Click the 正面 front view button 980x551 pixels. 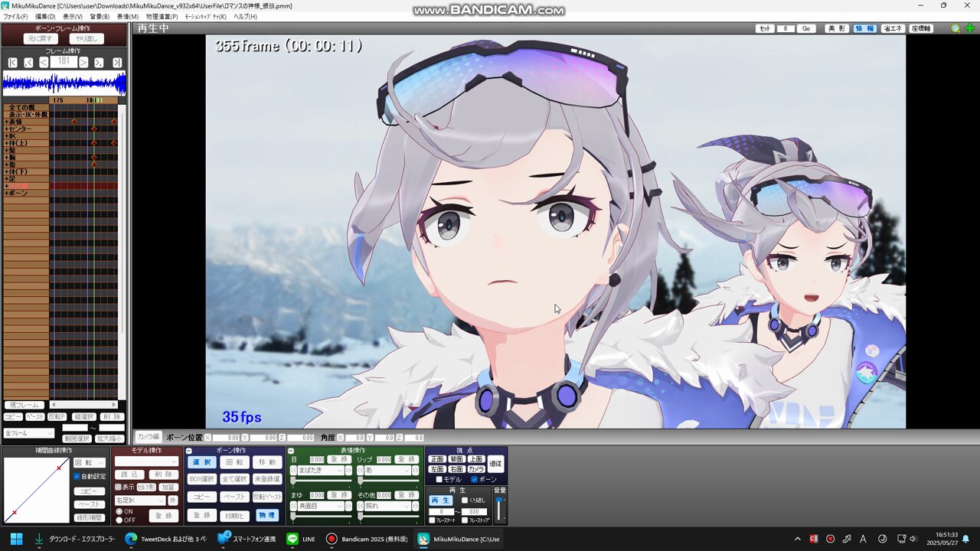(437, 459)
